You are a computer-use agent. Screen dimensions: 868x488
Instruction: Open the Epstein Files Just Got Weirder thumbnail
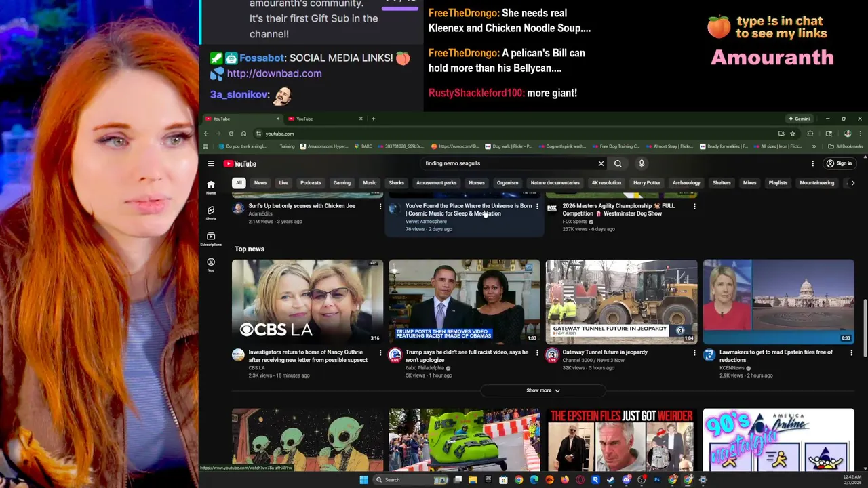pyautogui.click(x=621, y=439)
